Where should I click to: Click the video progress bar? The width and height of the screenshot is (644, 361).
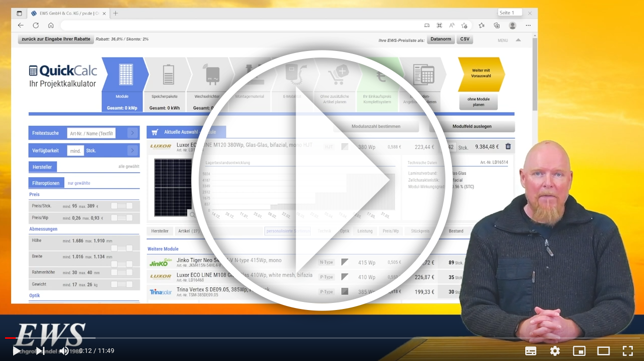click(x=303, y=338)
